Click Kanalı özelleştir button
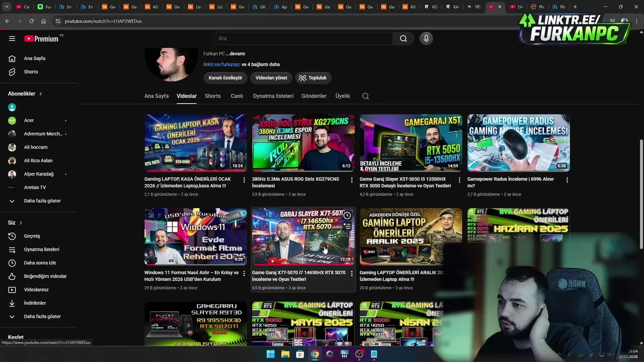 (x=225, y=78)
